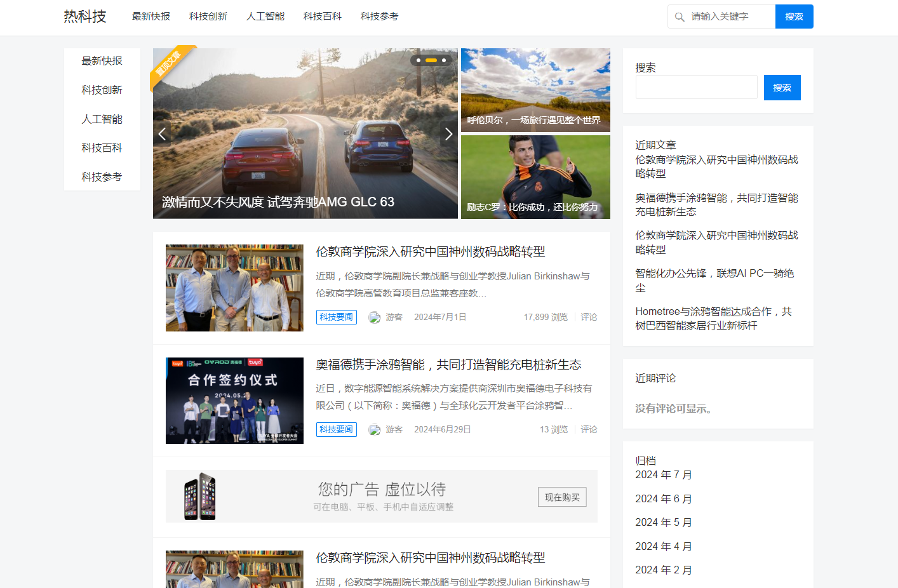Open 评论 link beside 17,899 浏览
898x588 pixels.
[x=589, y=317]
